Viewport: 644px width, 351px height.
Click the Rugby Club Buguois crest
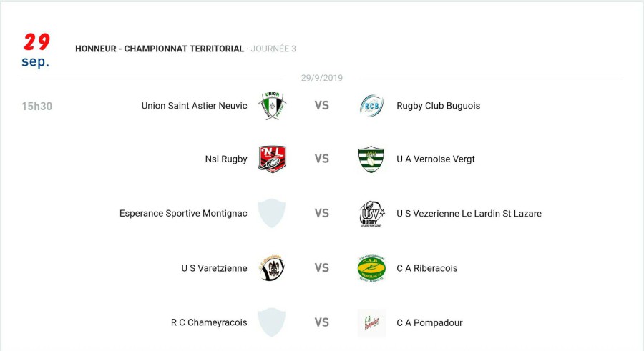371,106
